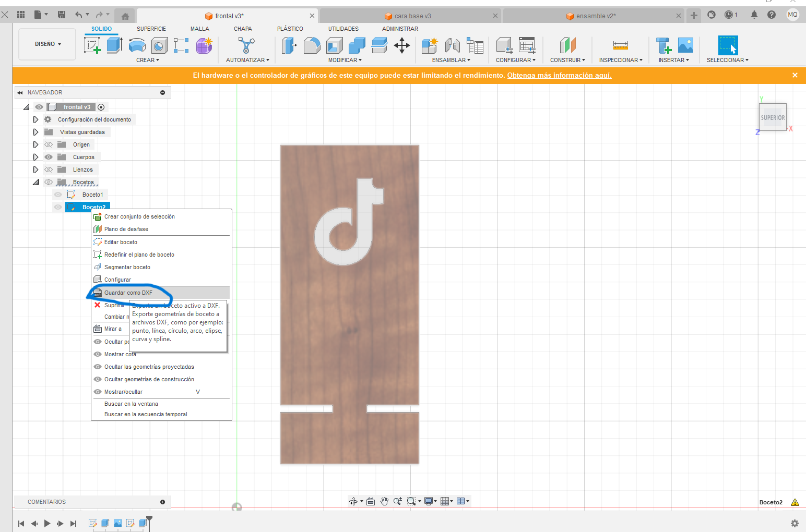The image size is (806, 532).
Task: Open the notifications bell
Action: pyautogui.click(x=754, y=15)
